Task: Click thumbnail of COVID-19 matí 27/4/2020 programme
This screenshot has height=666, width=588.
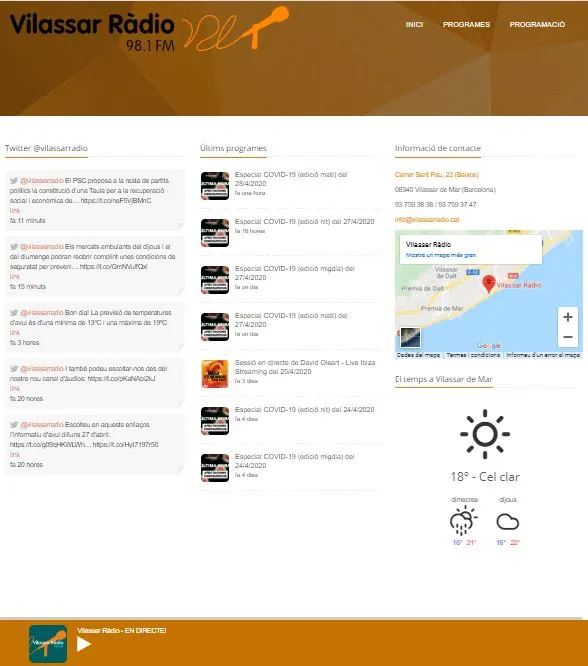Action: [x=215, y=327]
